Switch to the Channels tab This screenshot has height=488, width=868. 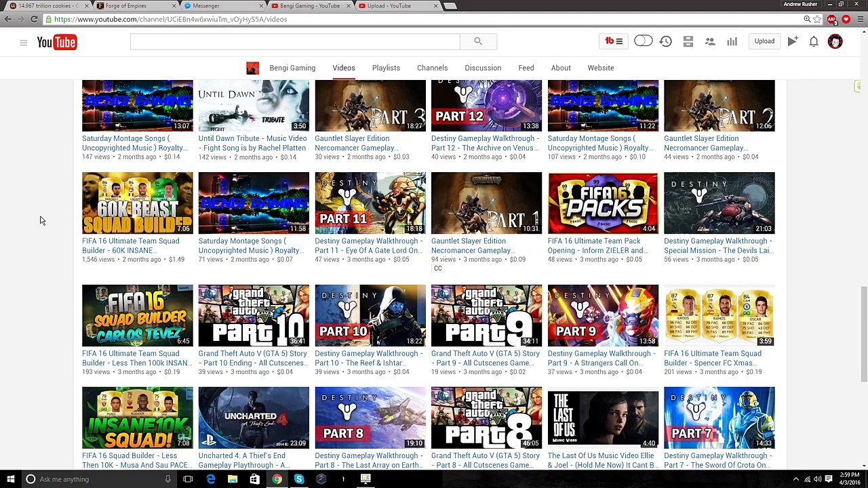point(432,68)
